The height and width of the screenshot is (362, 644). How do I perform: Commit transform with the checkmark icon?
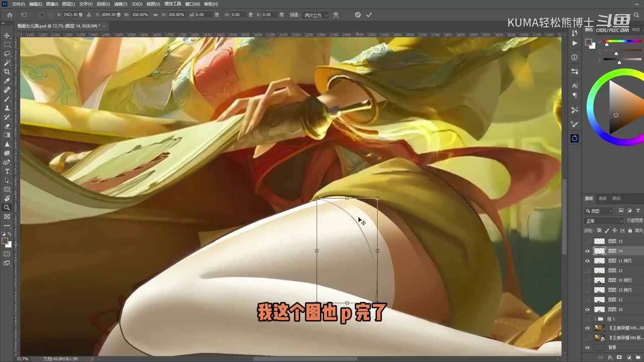click(x=369, y=15)
